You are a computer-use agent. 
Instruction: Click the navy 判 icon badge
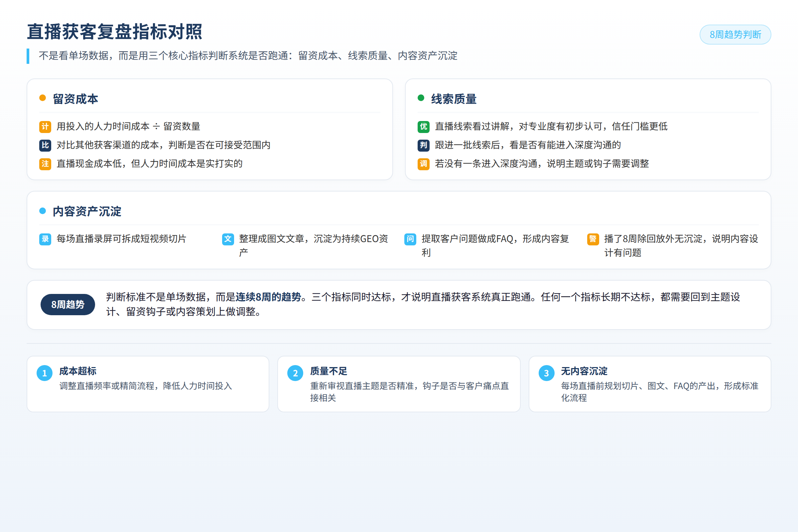[x=423, y=145]
